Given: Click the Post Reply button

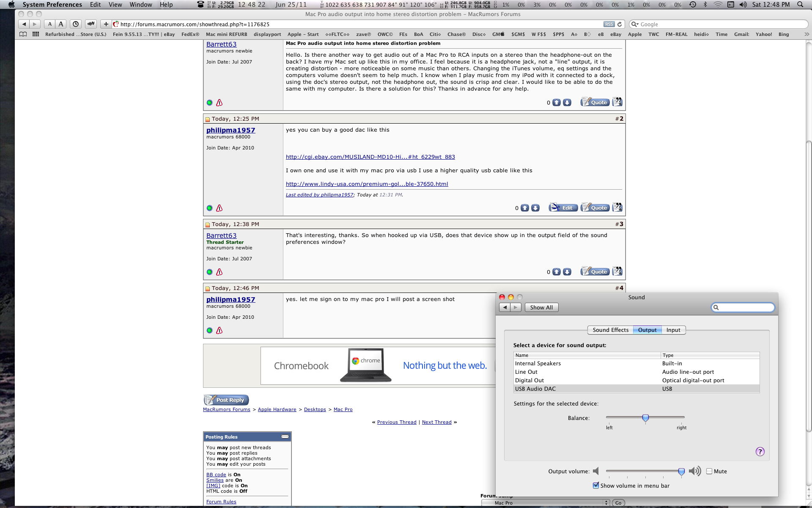Looking at the screenshot, I should click(226, 400).
